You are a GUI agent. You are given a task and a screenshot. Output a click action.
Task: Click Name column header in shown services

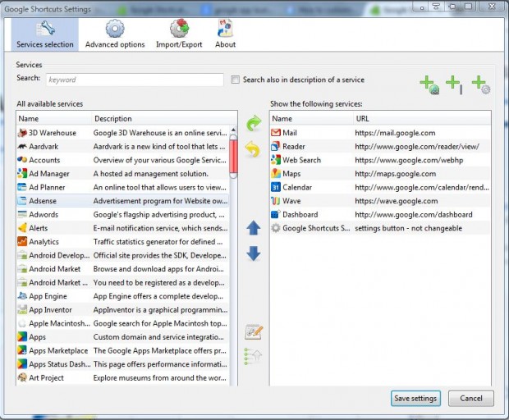pos(312,119)
